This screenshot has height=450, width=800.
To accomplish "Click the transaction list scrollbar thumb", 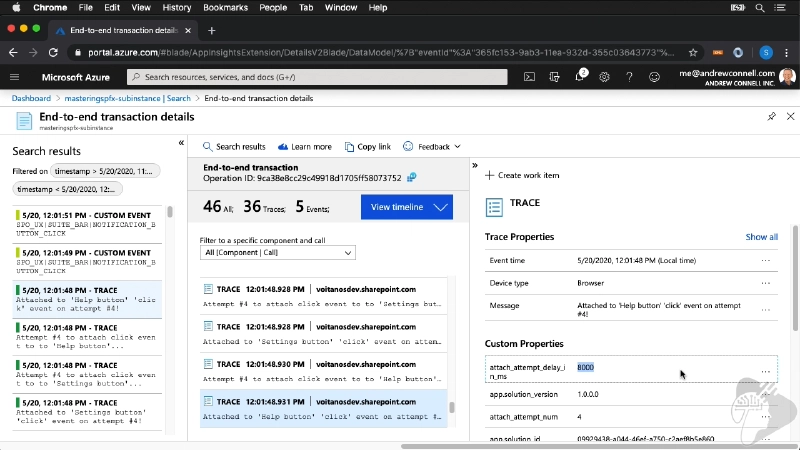I will tap(452, 407).
